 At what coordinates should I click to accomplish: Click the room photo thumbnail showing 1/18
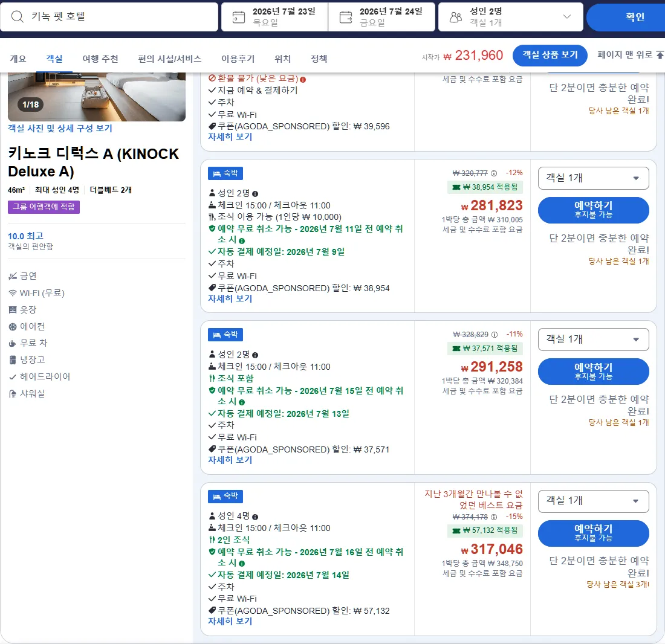97,97
